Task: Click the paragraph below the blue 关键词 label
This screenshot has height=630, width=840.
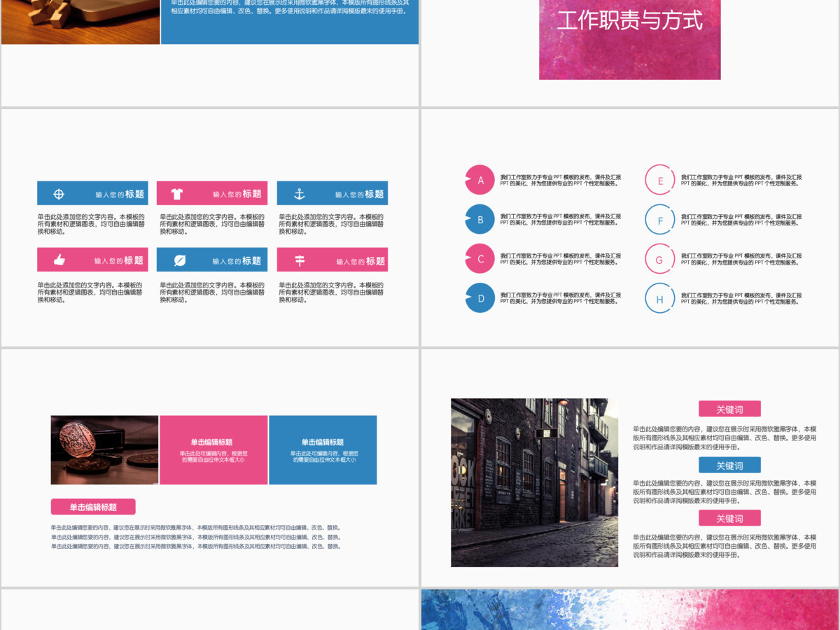Action: tap(724, 491)
